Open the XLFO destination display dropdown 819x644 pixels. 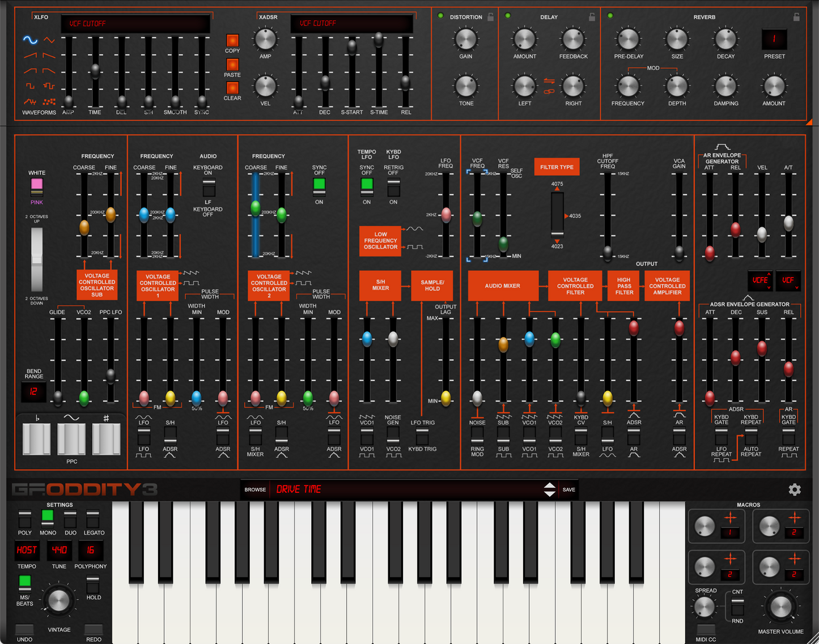click(x=135, y=24)
